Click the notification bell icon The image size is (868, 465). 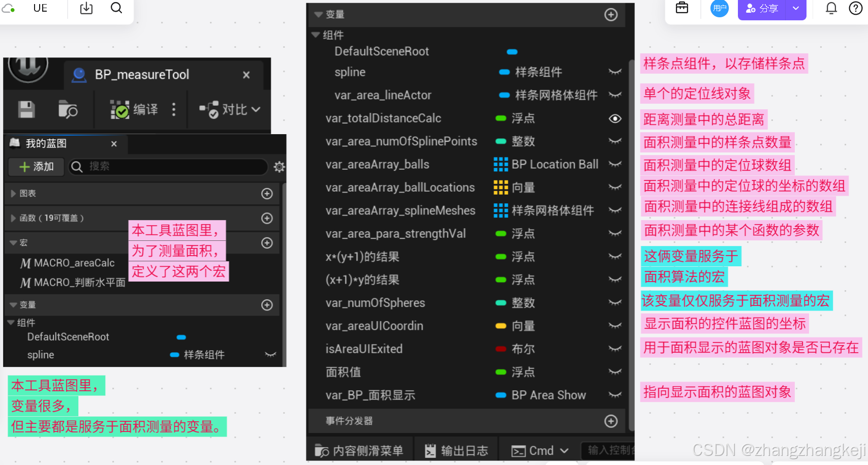coord(830,8)
